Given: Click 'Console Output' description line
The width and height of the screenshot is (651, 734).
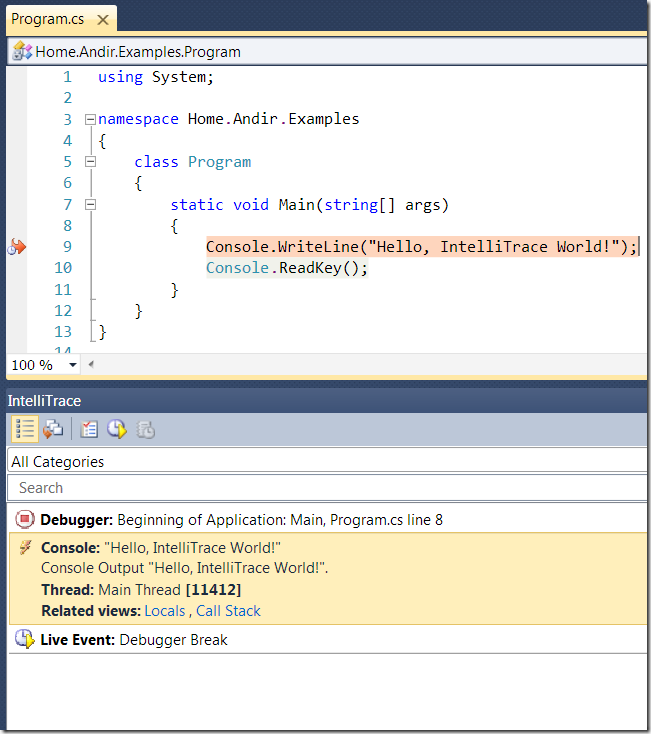Looking at the screenshot, I should [184, 568].
